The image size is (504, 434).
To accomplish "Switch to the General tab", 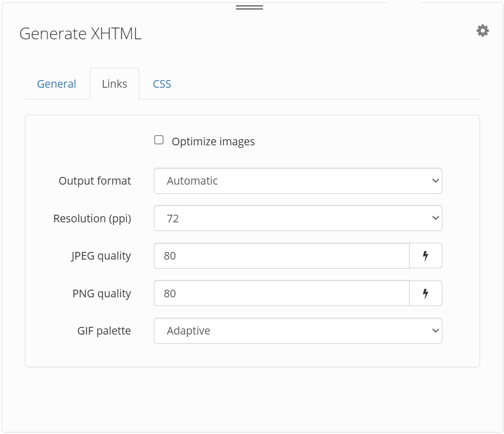I will (56, 84).
